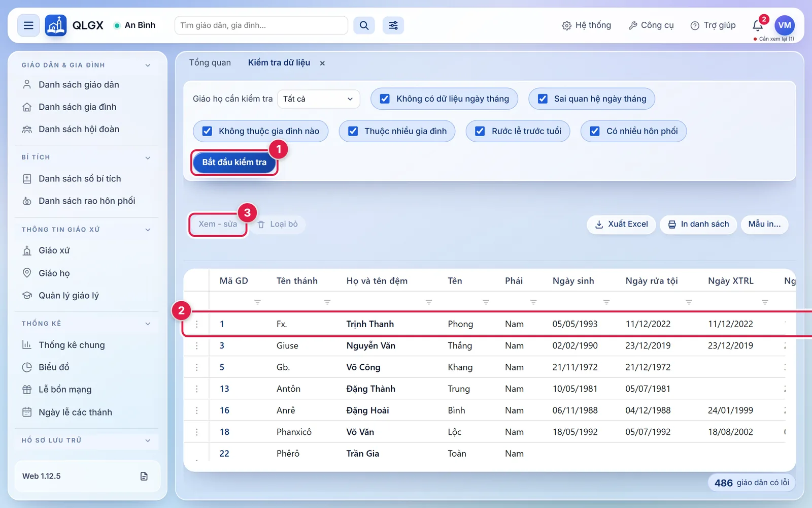Focus the Tìm giáo dân search field
The width and height of the screenshot is (812, 508).
261,25
